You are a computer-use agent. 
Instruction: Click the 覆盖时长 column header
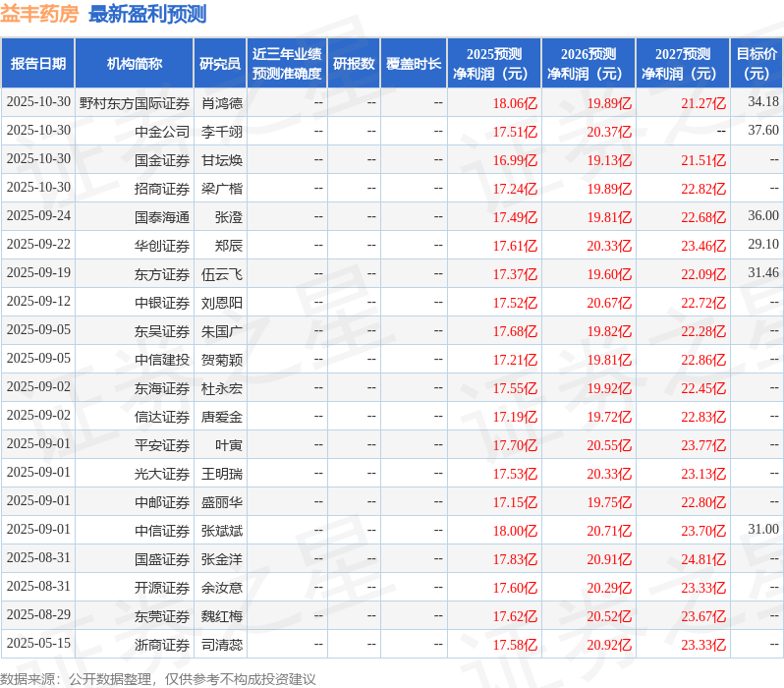click(414, 64)
